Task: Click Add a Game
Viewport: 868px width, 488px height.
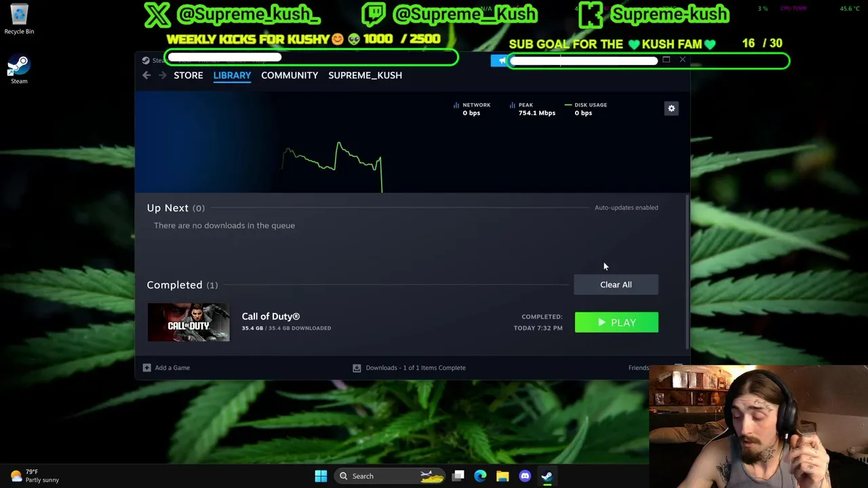Action: click(x=172, y=367)
